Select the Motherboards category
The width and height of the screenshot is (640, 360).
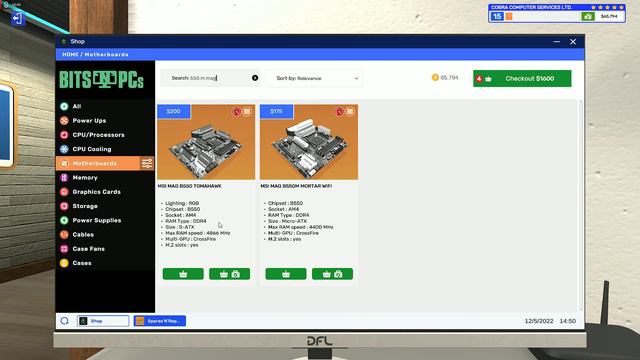(98, 163)
